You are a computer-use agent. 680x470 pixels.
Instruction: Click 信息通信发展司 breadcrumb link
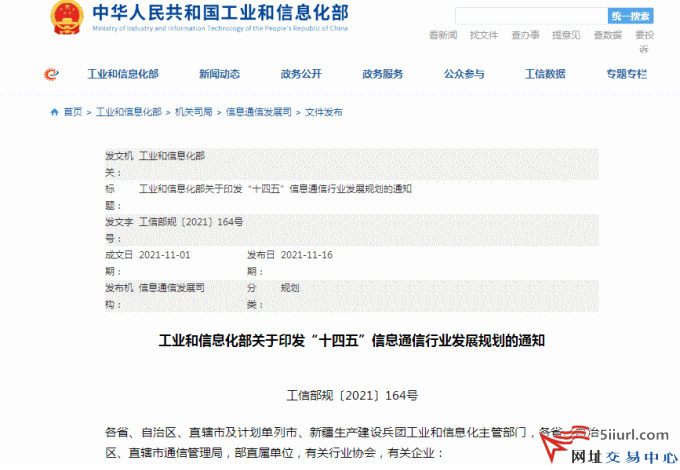coord(259,112)
